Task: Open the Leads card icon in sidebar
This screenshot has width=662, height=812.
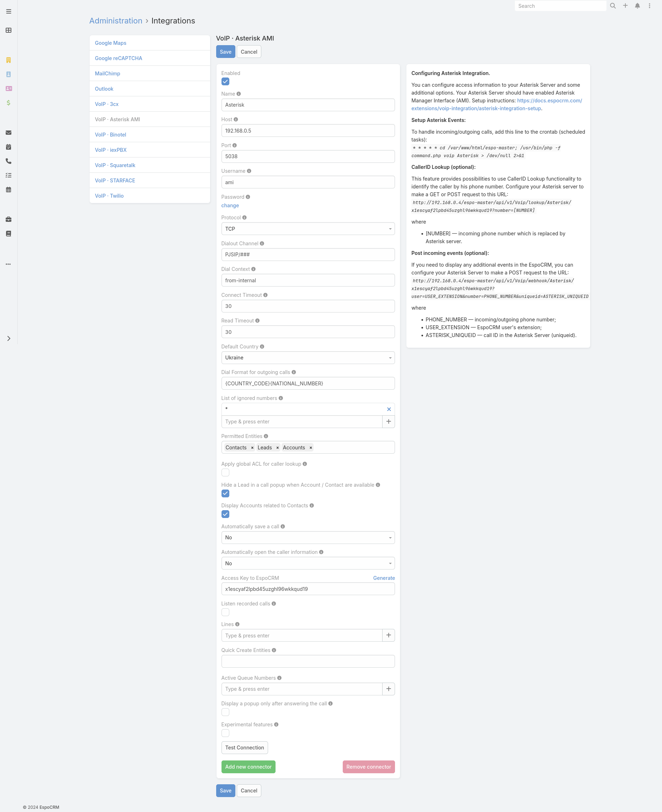Action: pyautogui.click(x=8, y=89)
